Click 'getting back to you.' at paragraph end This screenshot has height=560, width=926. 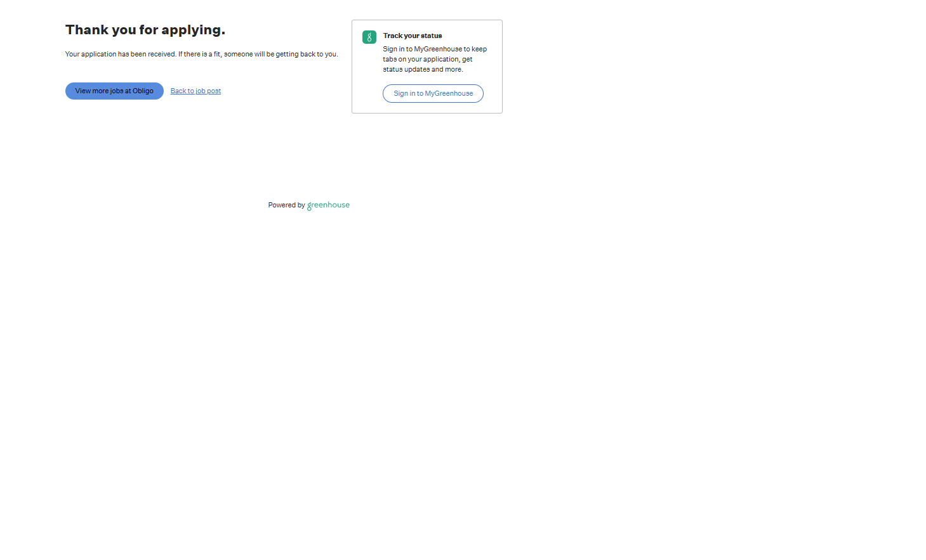307,55
